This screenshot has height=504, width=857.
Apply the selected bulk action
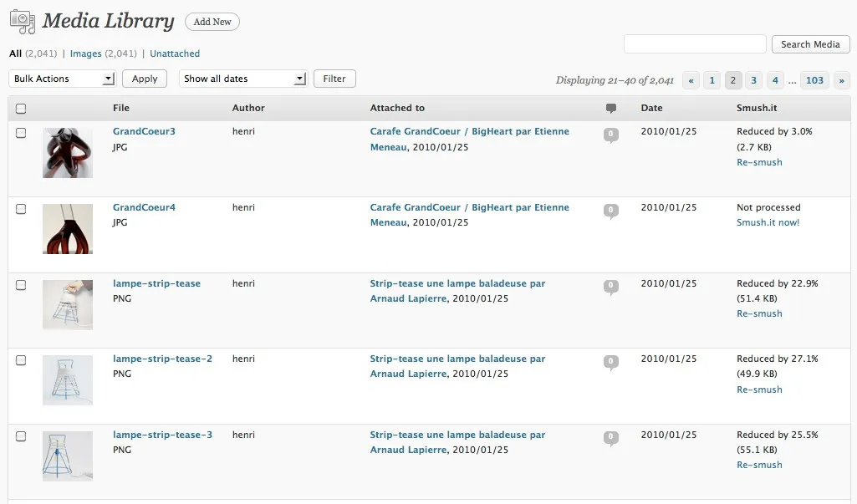click(145, 79)
